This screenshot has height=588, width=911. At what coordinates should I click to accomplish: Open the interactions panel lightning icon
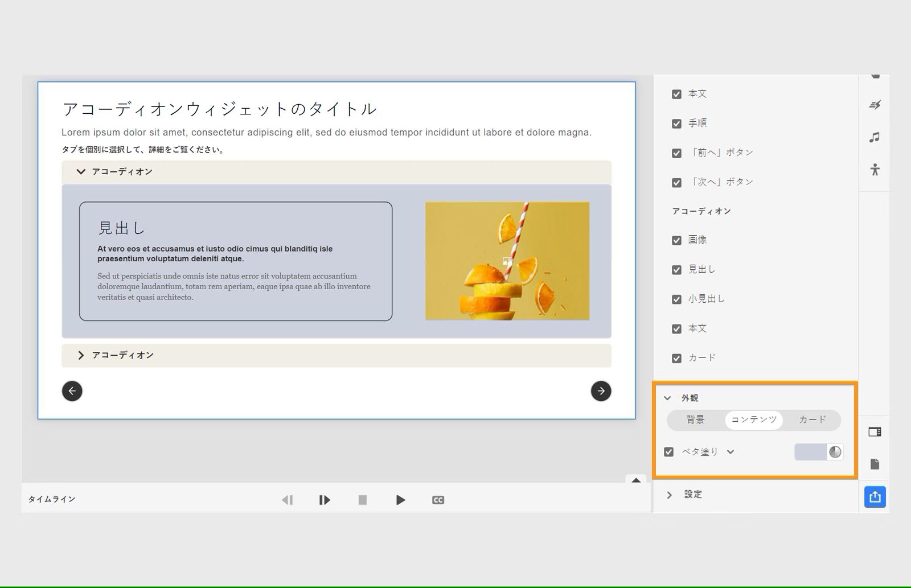point(875,105)
